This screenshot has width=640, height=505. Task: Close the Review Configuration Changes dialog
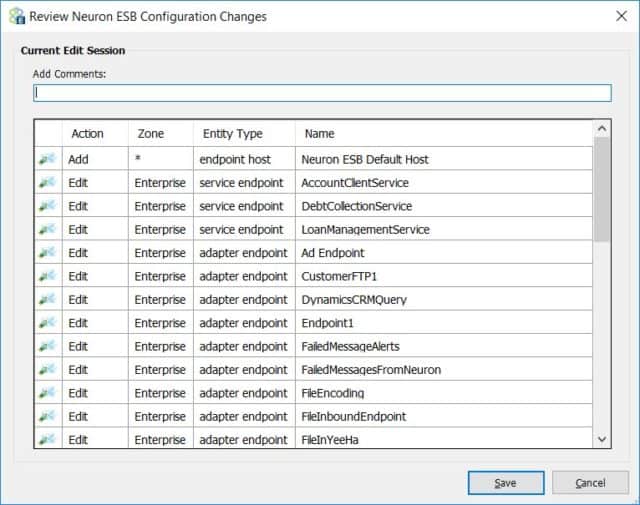pos(621,16)
